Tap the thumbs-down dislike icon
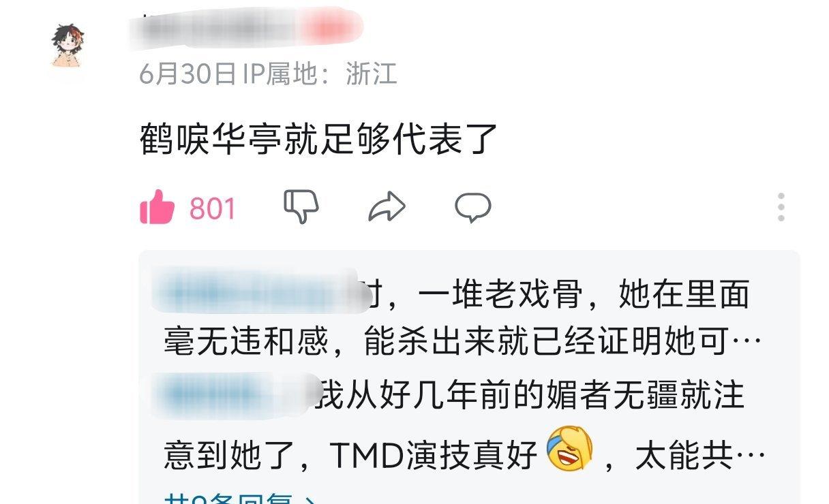The image size is (829, 504). (x=301, y=206)
